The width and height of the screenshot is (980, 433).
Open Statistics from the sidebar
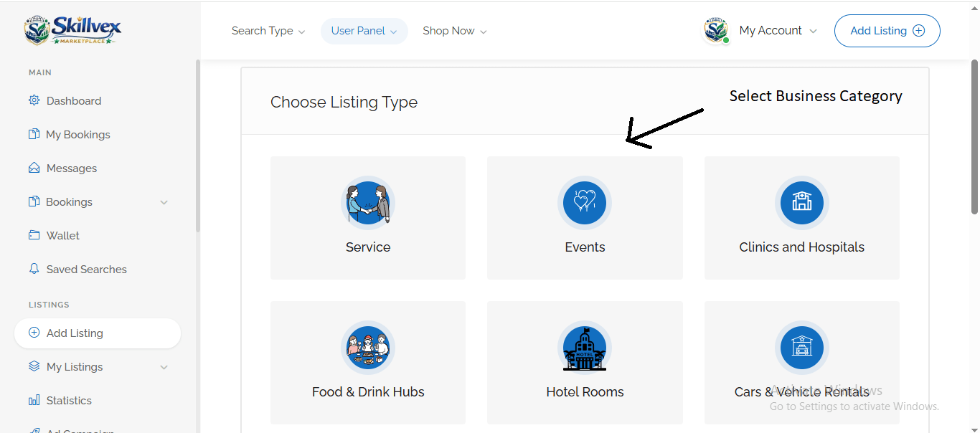point(69,401)
